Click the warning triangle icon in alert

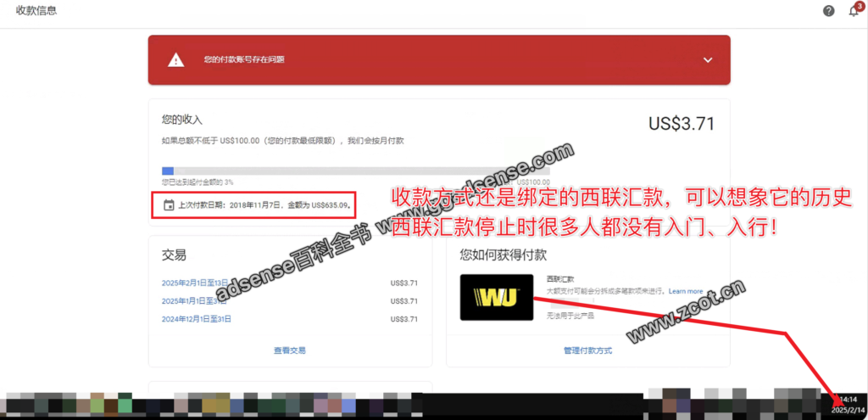tap(176, 60)
